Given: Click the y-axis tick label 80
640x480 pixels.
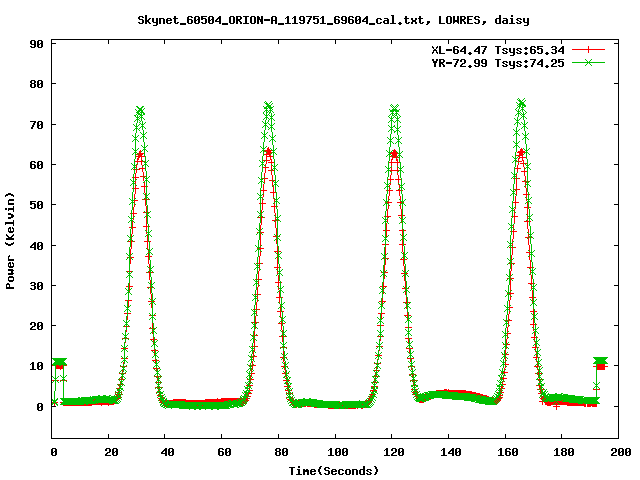Looking at the screenshot, I should [x=36, y=84].
